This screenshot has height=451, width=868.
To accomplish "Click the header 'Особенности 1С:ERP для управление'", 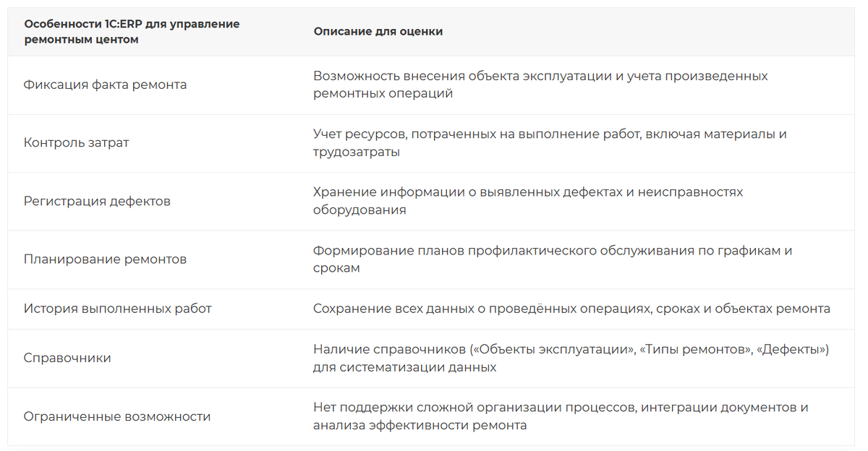I will 132,24.
